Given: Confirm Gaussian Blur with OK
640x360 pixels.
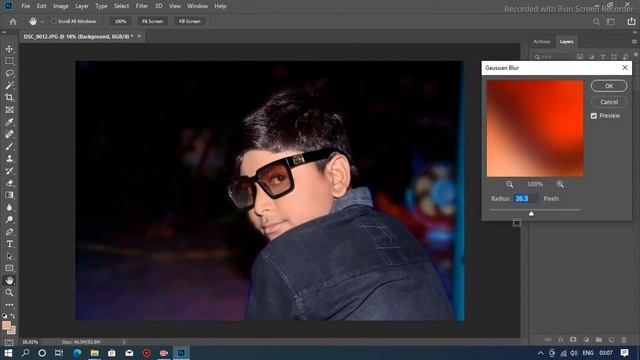Looking at the screenshot, I should click(x=609, y=86).
